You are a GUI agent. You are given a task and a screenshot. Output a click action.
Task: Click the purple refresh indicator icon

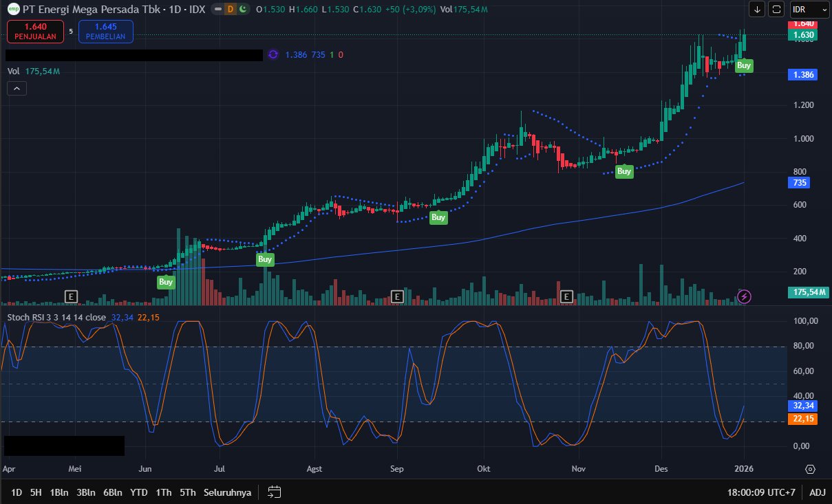coord(273,54)
